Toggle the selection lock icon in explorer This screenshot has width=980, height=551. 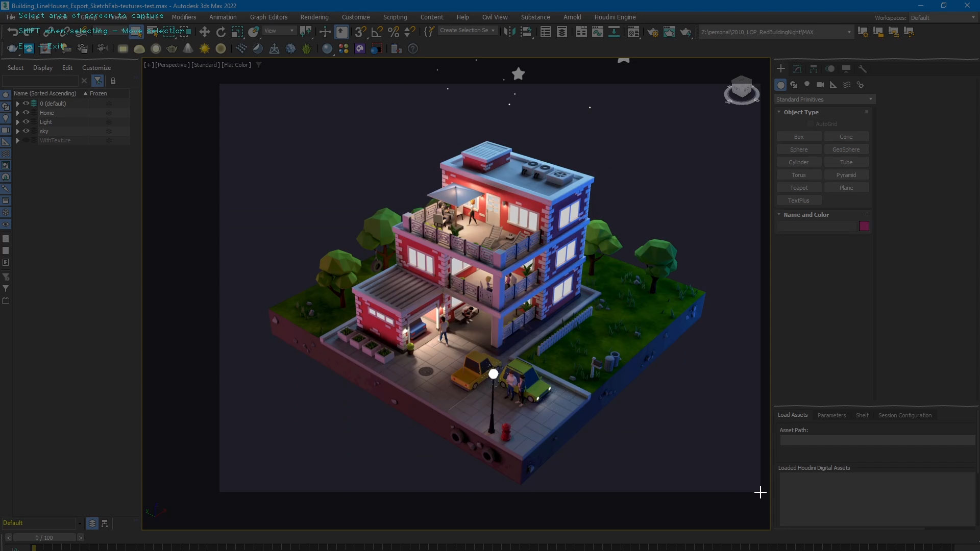113,81
